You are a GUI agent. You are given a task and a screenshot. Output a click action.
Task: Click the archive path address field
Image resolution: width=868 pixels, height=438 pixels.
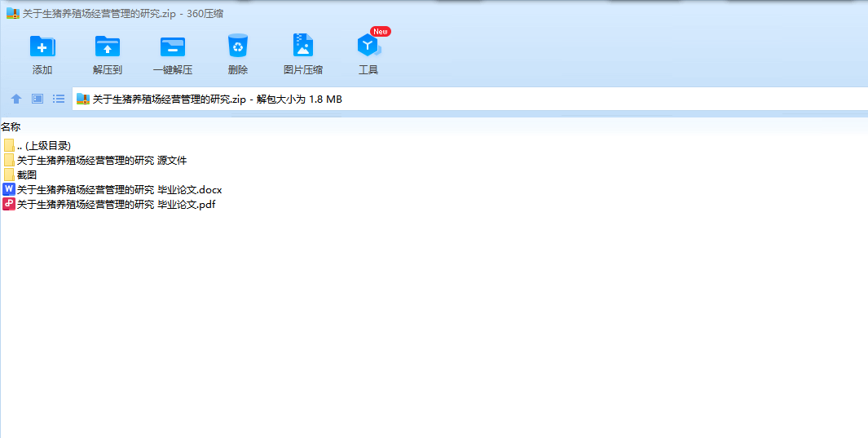[x=469, y=100]
